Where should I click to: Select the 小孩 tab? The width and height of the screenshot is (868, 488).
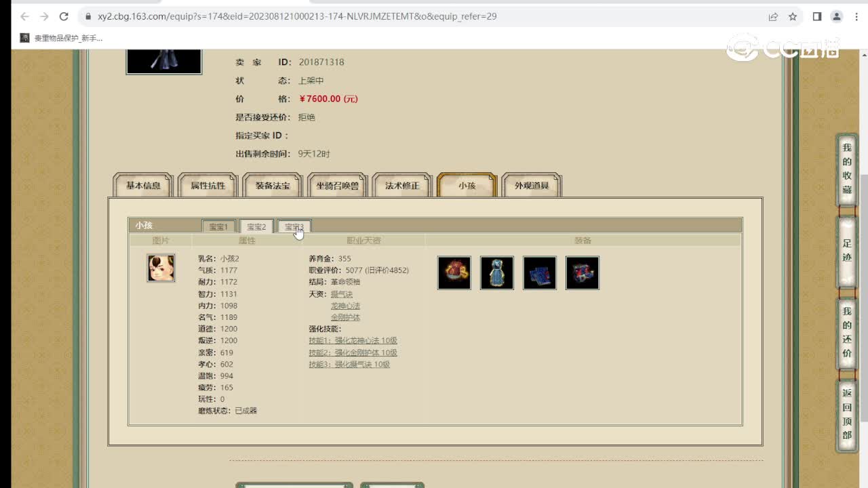point(467,185)
